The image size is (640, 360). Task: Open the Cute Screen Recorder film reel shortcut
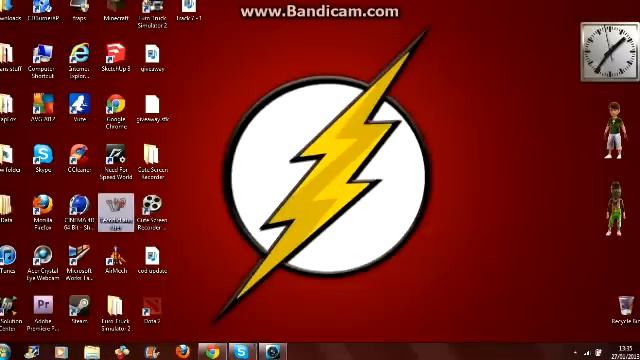point(152,213)
